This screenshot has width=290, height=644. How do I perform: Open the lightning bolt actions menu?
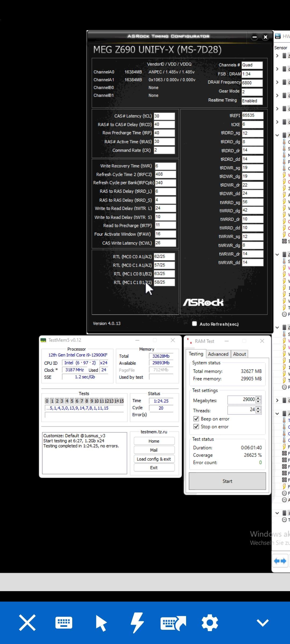(137, 623)
